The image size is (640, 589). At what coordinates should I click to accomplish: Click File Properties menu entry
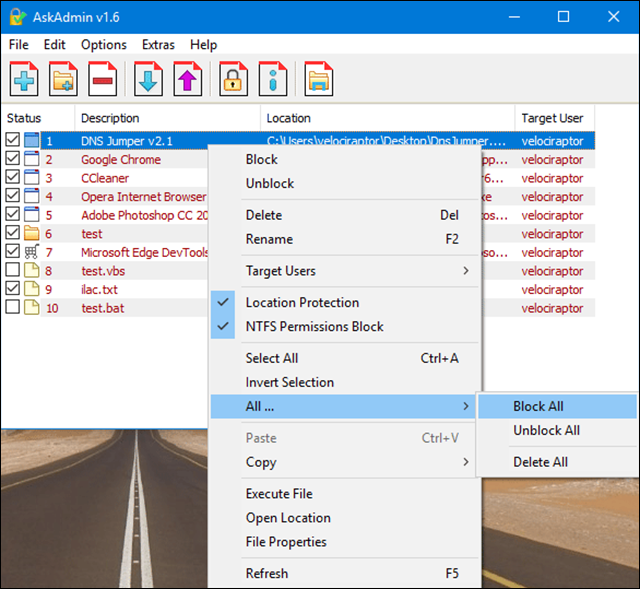pos(345,542)
